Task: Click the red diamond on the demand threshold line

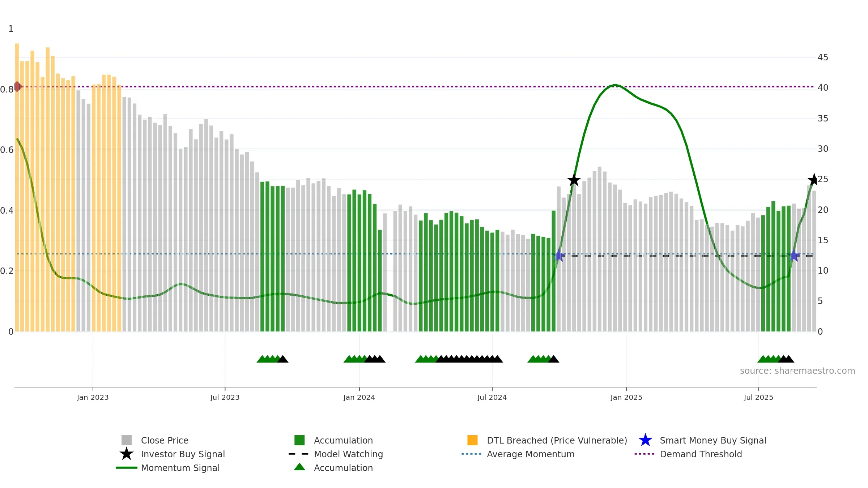Action: pyautogui.click(x=17, y=87)
